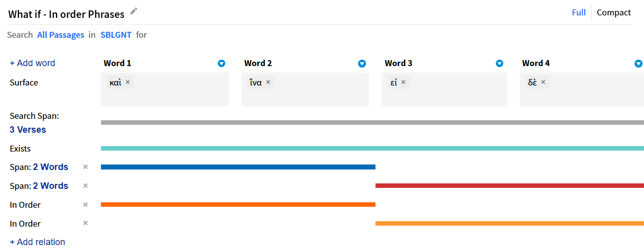This screenshot has height=250, width=644.
Task: Delete the first In Order relation
Action: 86,205
